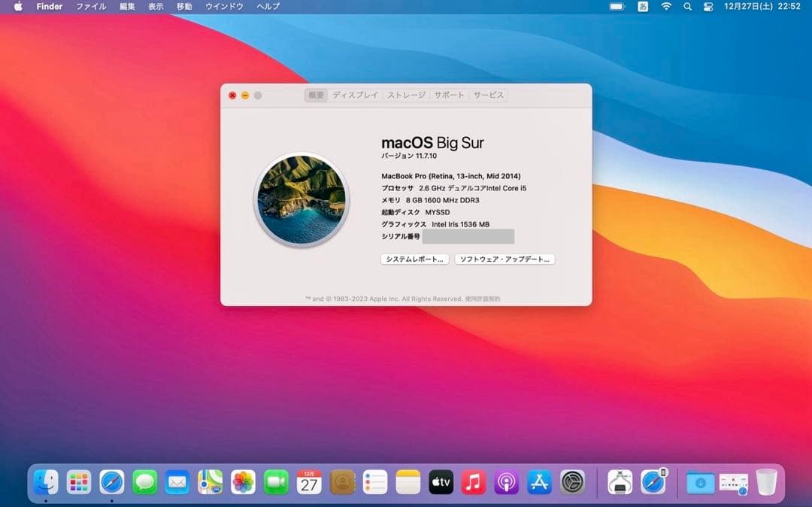Click the システムレポート button
This screenshot has width=812, height=507.
click(x=414, y=259)
